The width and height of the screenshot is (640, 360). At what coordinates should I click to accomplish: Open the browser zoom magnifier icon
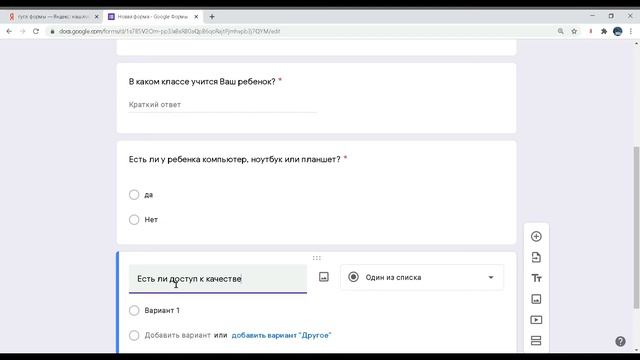560,31
